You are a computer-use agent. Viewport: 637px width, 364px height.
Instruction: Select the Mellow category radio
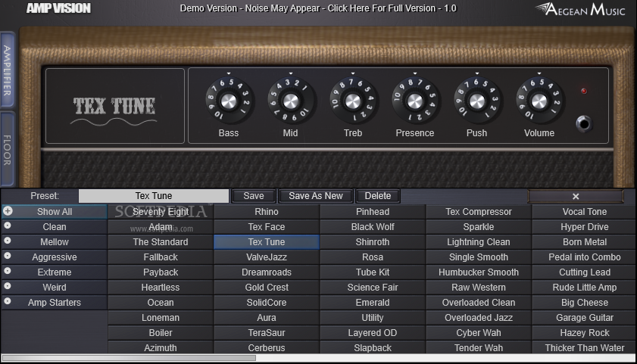(x=8, y=241)
